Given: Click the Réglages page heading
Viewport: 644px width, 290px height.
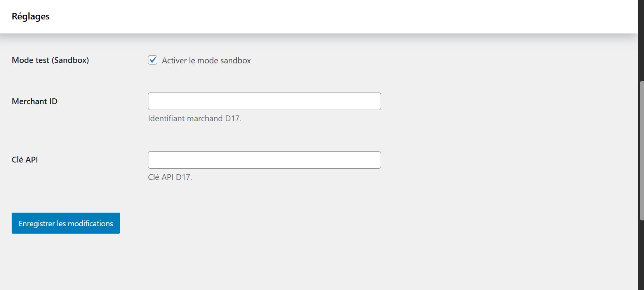Looking at the screenshot, I should [x=31, y=16].
